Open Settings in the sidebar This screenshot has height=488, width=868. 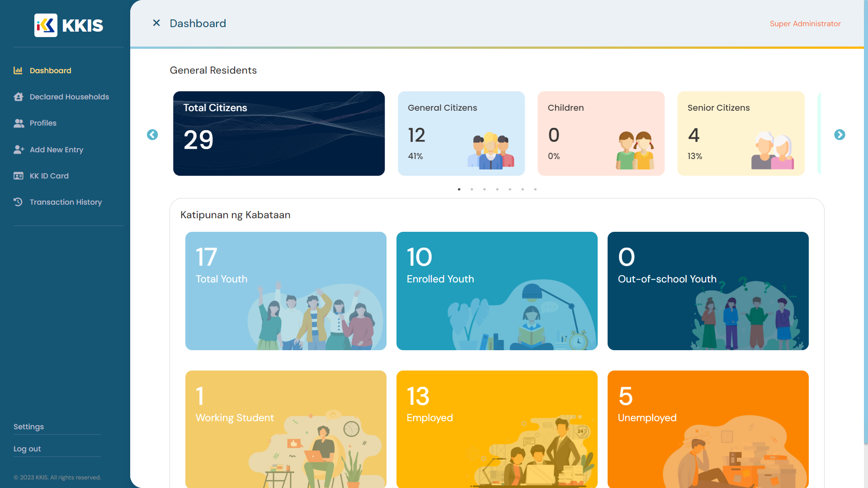(x=28, y=427)
